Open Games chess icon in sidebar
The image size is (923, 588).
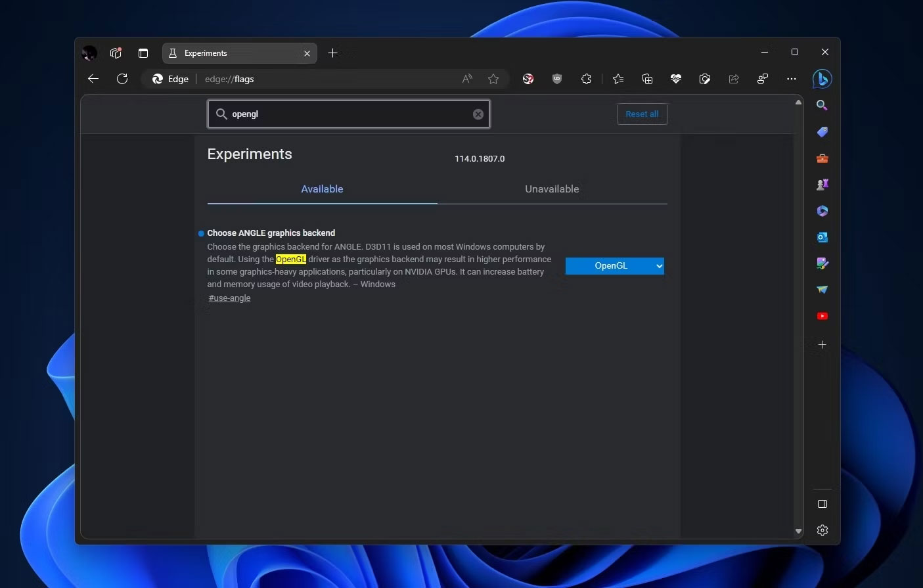point(822,185)
